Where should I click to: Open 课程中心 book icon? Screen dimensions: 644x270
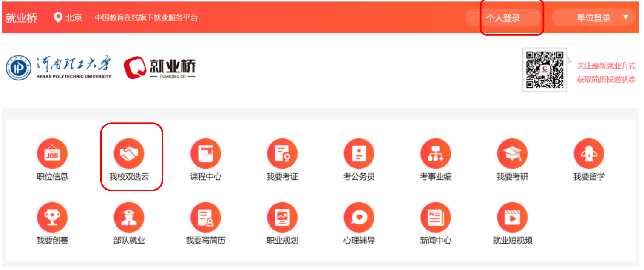coord(206,154)
